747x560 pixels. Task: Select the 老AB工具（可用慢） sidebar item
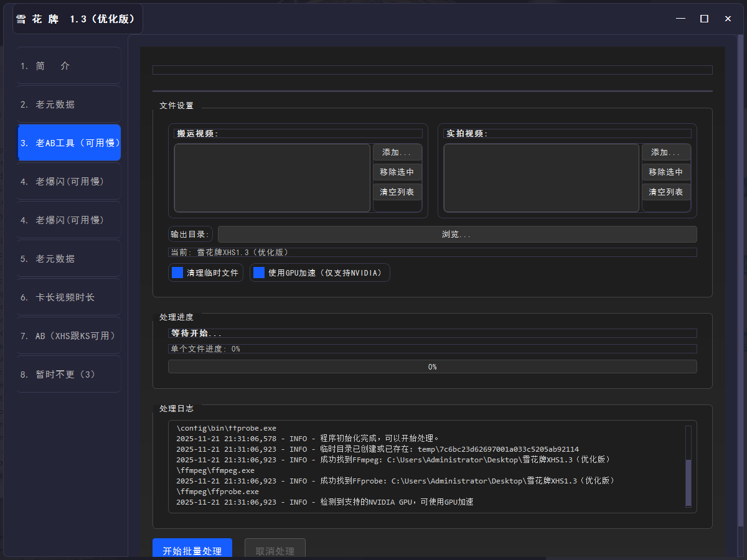click(68, 142)
